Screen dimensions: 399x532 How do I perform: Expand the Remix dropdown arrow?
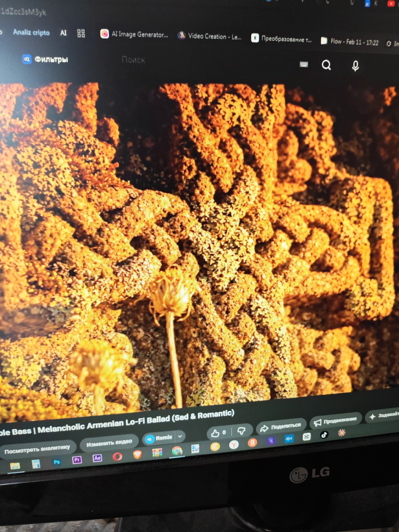[180, 436]
